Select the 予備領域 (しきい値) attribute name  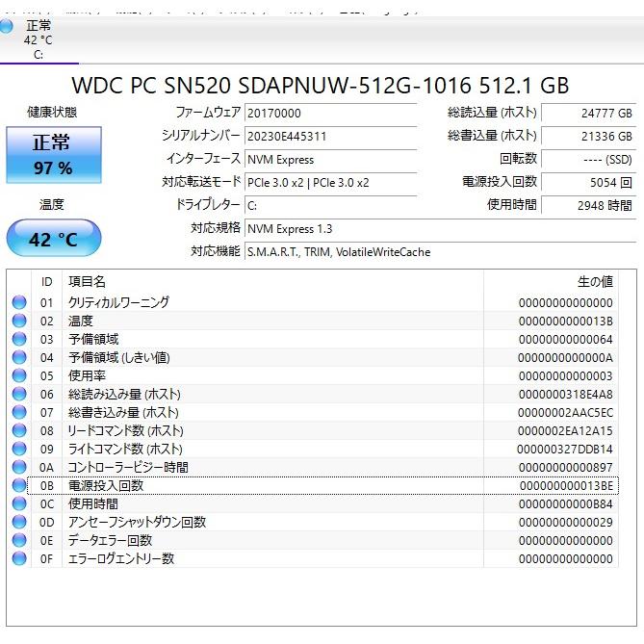(x=119, y=358)
